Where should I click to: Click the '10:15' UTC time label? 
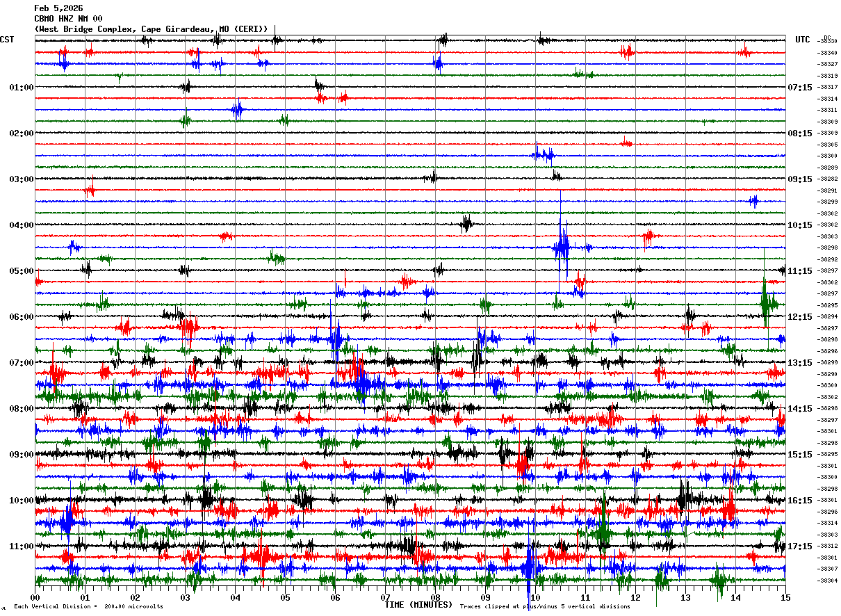pyautogui.click(x=800, y=225)
